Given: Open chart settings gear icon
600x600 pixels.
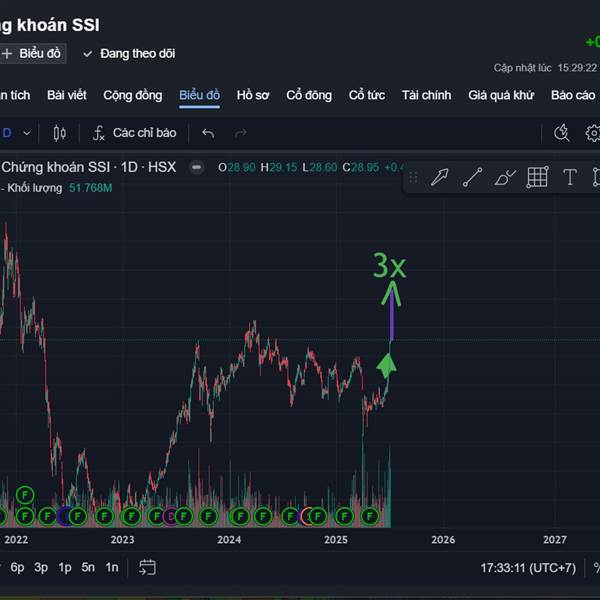Looking at the screenshot, I should (593, 133).
